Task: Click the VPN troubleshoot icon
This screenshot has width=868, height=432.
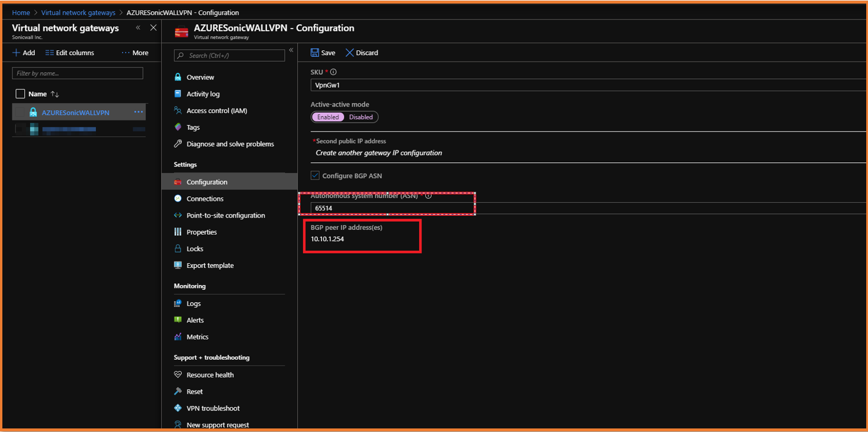Action: (178, 408)
